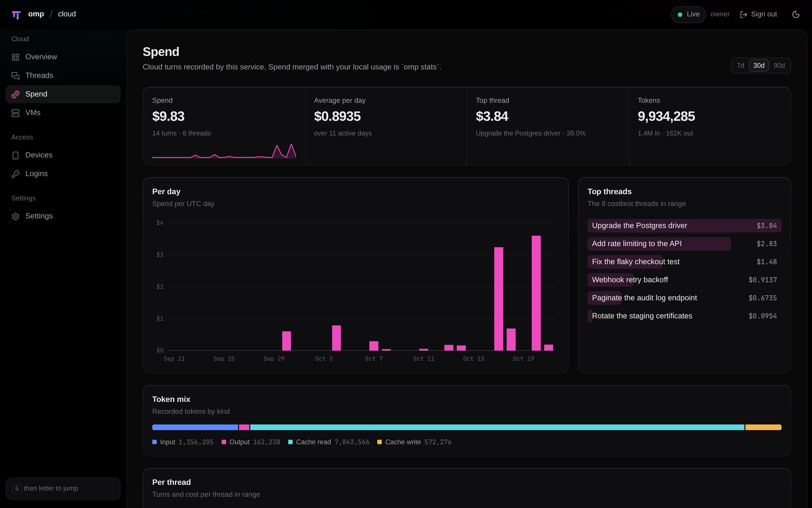Open the Devices page
The width and height of the screenshot is (812, 508).
(x=63, y=155)
